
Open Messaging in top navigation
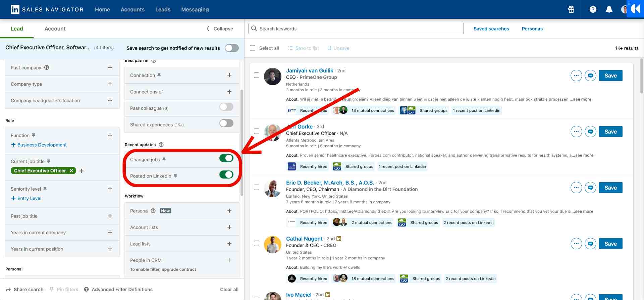point(195,9)
